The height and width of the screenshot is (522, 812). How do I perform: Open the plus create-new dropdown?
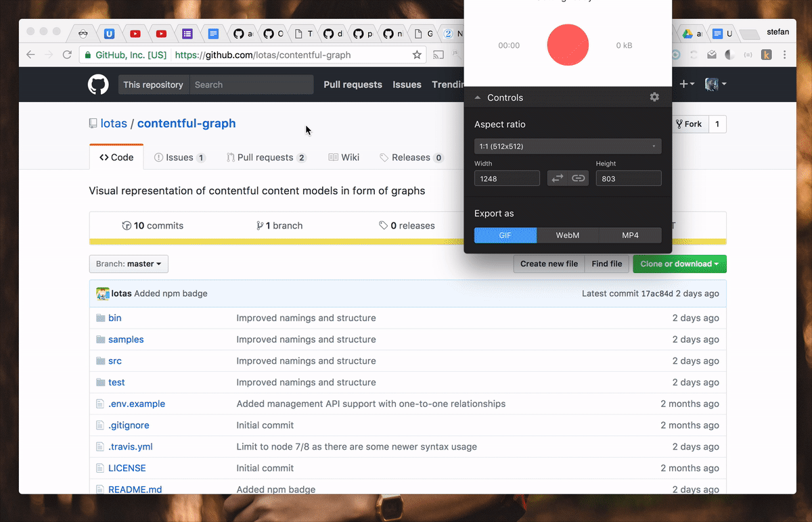pyautogui.click(x=687, y=84)
